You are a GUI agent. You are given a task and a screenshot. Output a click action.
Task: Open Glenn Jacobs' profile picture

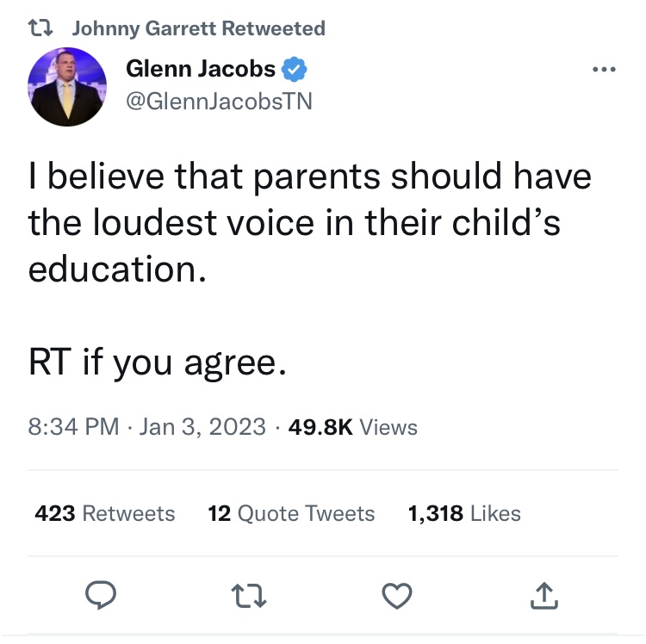(66, 86)
